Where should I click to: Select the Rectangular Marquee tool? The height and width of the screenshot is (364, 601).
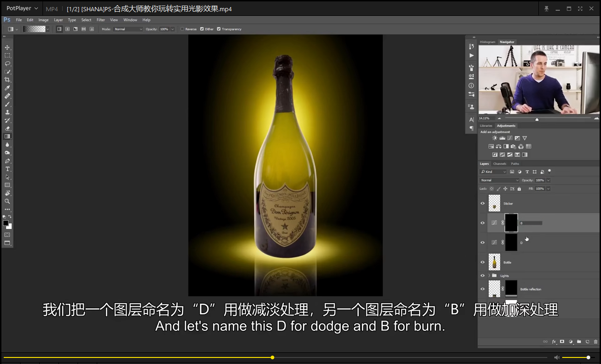tap(7, 56)
